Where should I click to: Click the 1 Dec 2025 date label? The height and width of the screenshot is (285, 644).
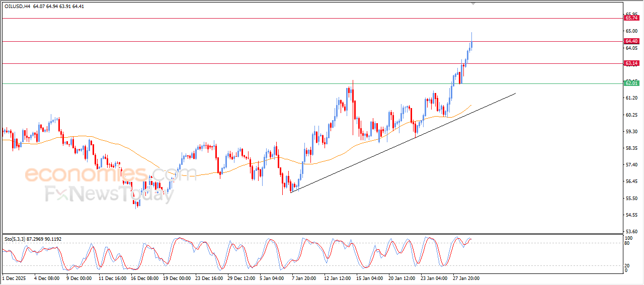click(x=13, y=278)
